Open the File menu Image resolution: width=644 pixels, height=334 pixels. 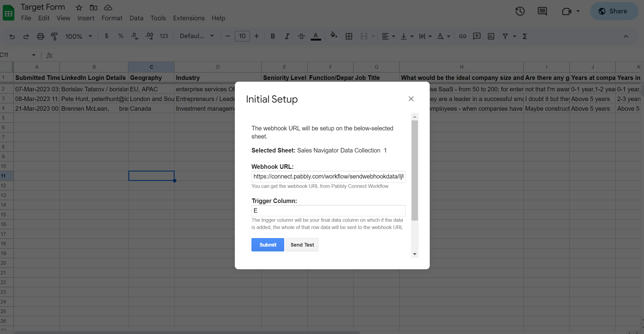coord(26,18)
